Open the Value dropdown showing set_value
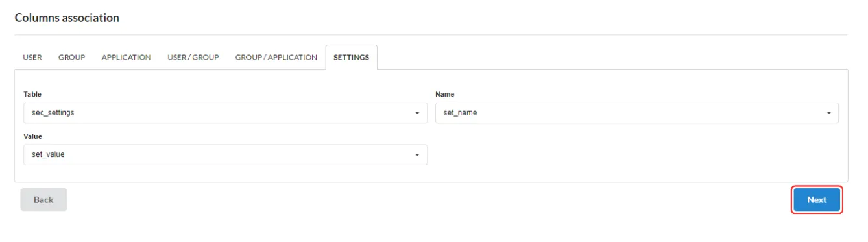Image resolution: width=868 pixels, height=242 pixels. click(224, 154)
